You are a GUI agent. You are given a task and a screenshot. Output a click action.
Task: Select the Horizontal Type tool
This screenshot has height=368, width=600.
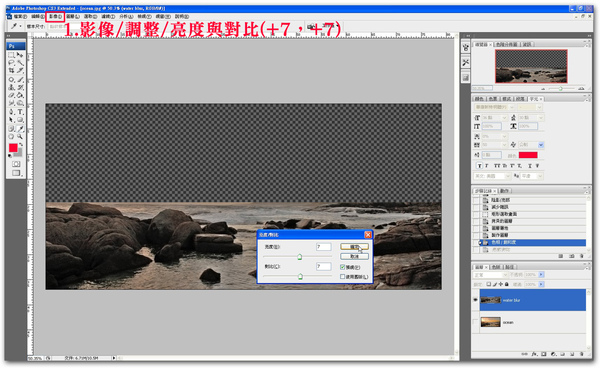(20, 112)
